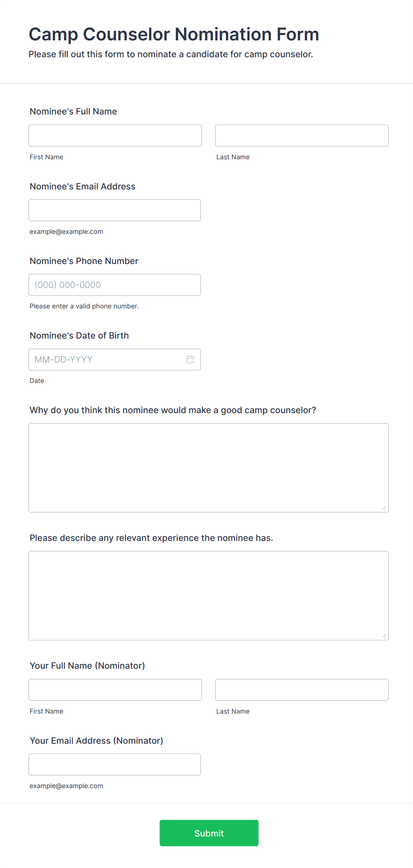Click the "Nominee's Date of Birth" label
This screenshot has height=868, width=413.
coord(79,335)
